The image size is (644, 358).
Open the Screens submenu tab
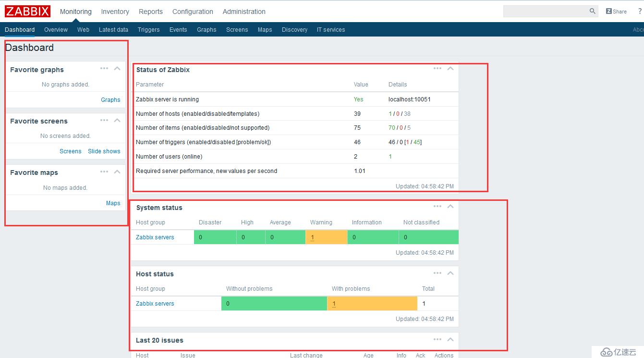click(x=237, y=30)
